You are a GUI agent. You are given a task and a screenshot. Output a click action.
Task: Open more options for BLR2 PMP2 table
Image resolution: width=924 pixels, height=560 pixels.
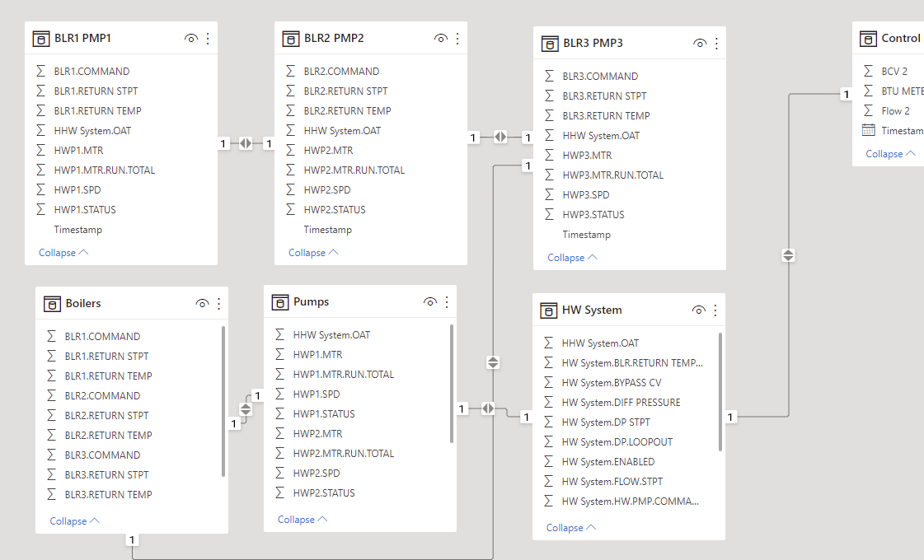pos(457,39)
